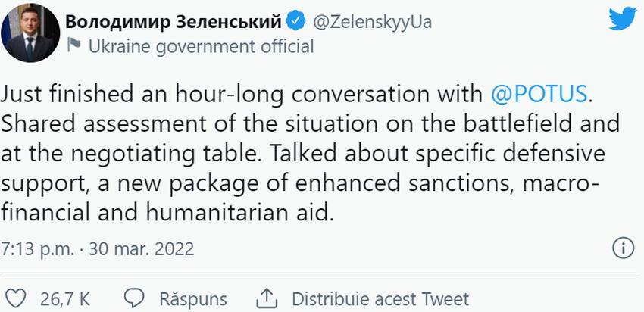
Task: Click the flag icon beside government label
Action: [73, 45]
